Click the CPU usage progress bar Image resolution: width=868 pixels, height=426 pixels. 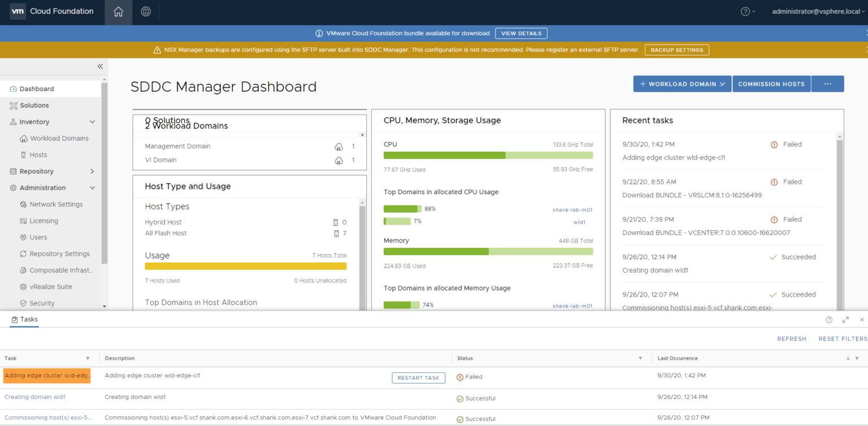coord(488,155)
